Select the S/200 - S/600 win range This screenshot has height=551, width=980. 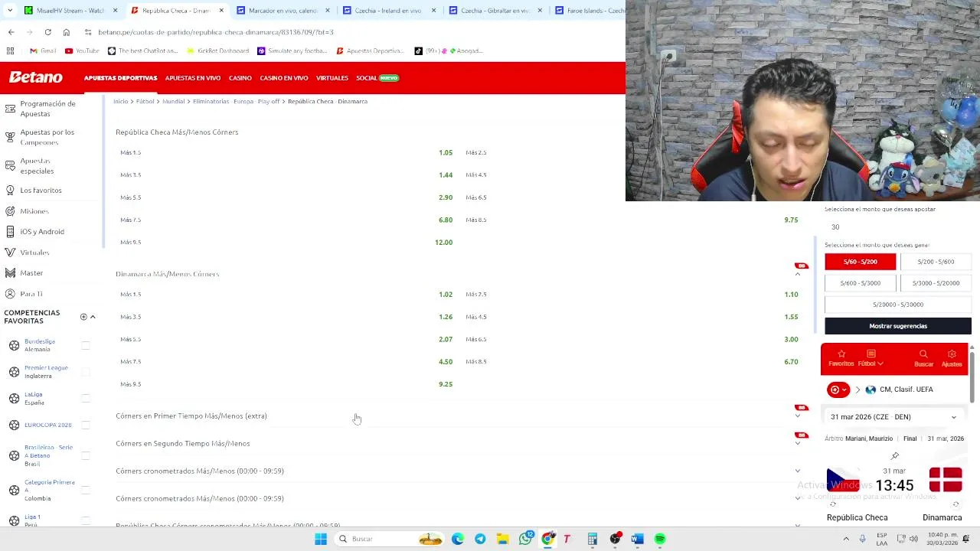click(936, 262)
